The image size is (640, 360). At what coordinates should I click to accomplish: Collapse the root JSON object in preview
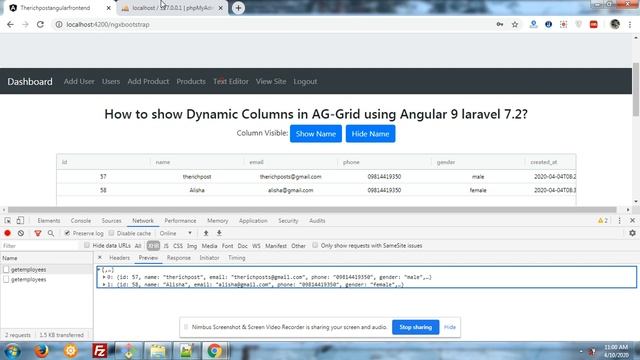pyautogui.click(x=98, y=269)
